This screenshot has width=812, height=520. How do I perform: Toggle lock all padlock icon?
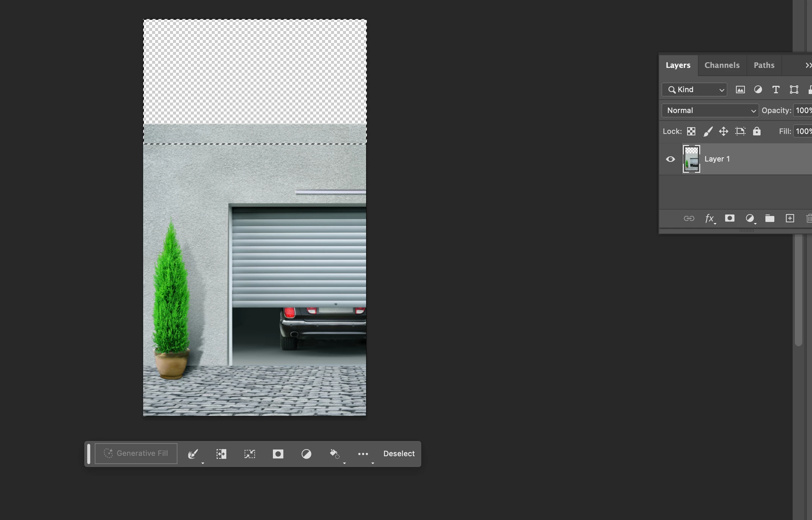pyautogui.click(x=756, y=131)
